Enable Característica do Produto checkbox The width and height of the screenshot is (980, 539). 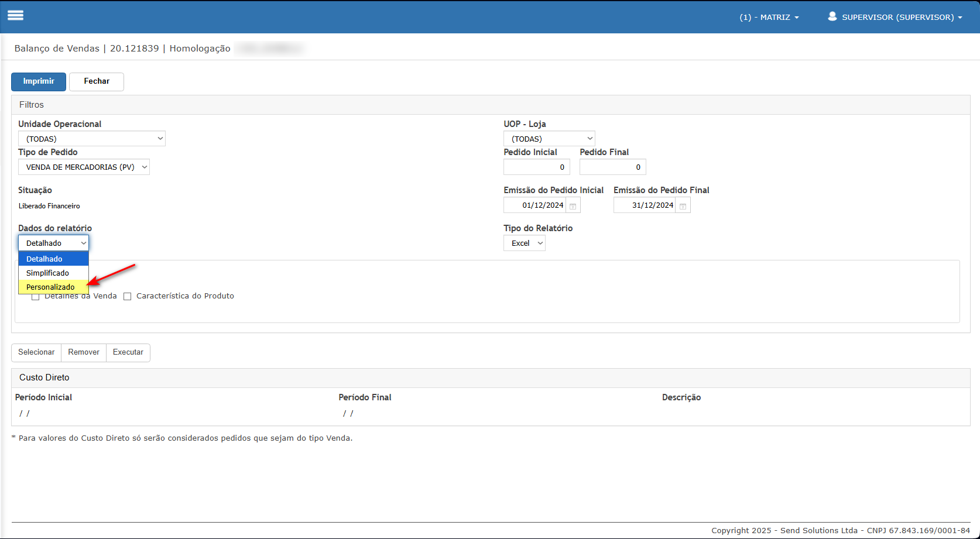coord(128,297)
